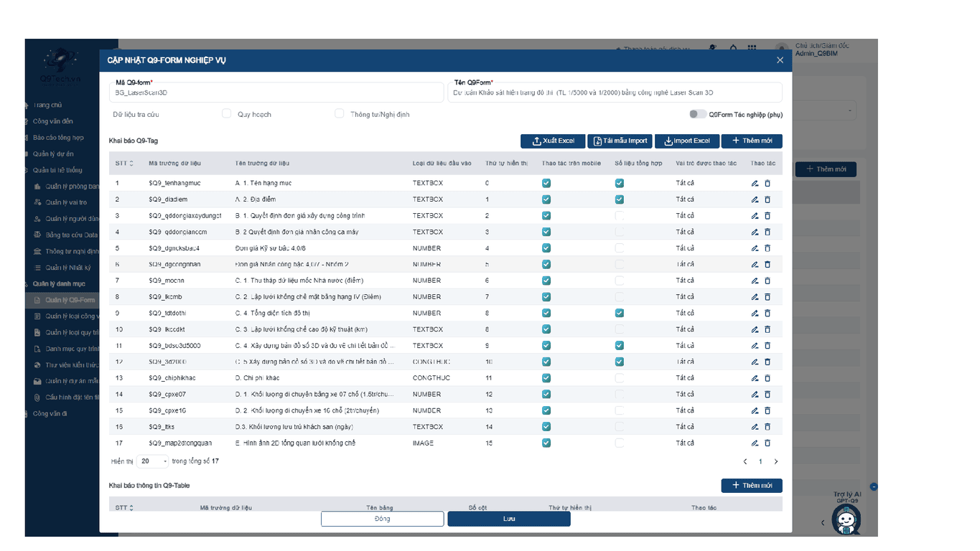Go to next page using pagination arrow
This screenshot has width=980, height=551.
pos(775,462)
